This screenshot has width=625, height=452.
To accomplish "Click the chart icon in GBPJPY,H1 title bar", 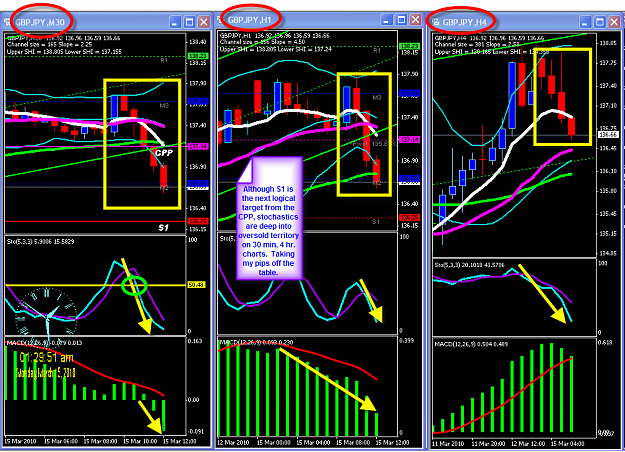I will point(220,20).
